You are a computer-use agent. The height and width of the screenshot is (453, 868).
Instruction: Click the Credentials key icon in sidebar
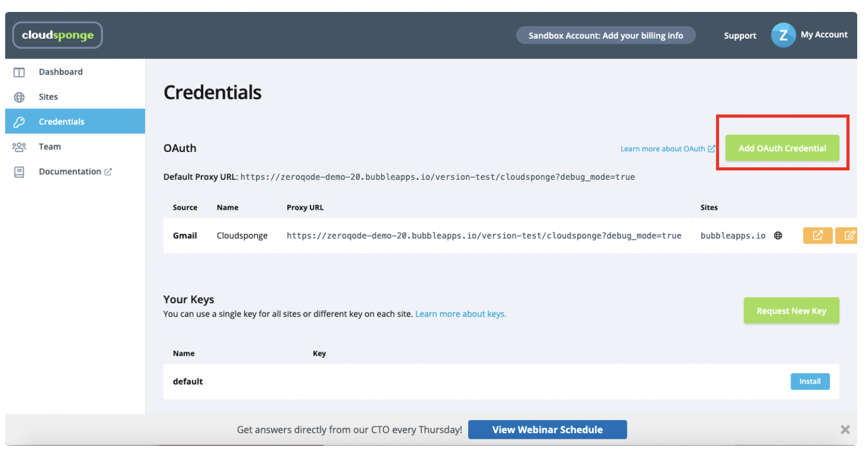point(19,122)
